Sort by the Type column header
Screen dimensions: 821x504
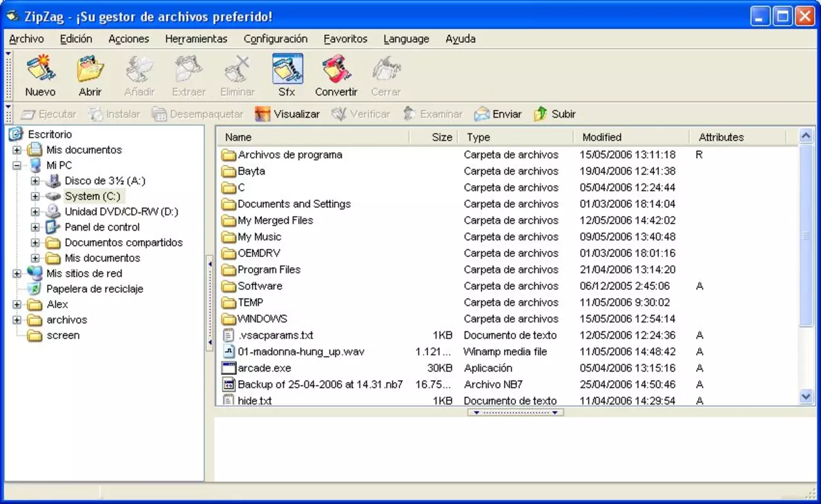[515, 137]
